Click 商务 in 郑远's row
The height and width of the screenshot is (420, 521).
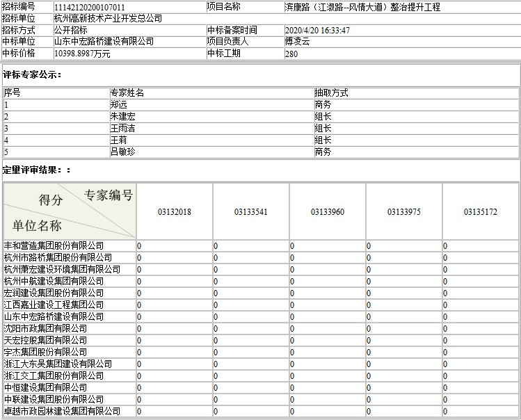point(323,105)
